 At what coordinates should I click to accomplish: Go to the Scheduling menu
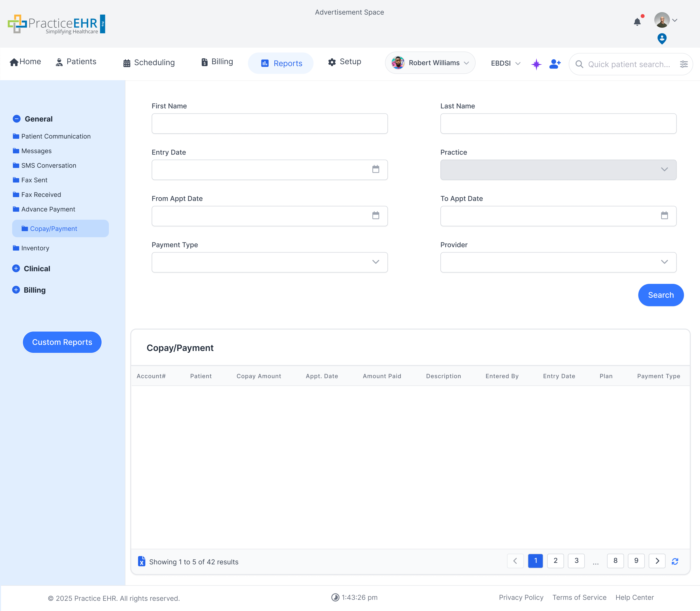[x=149, y=63]
